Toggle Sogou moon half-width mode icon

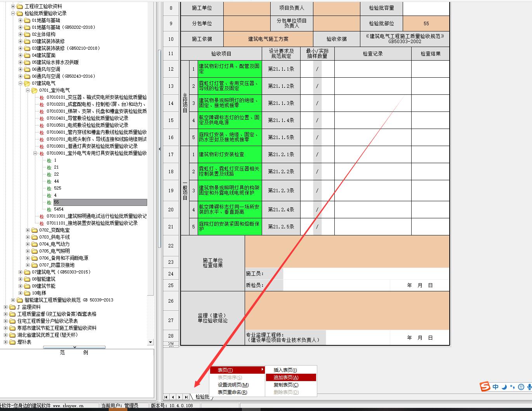click(x=504, y=387)
